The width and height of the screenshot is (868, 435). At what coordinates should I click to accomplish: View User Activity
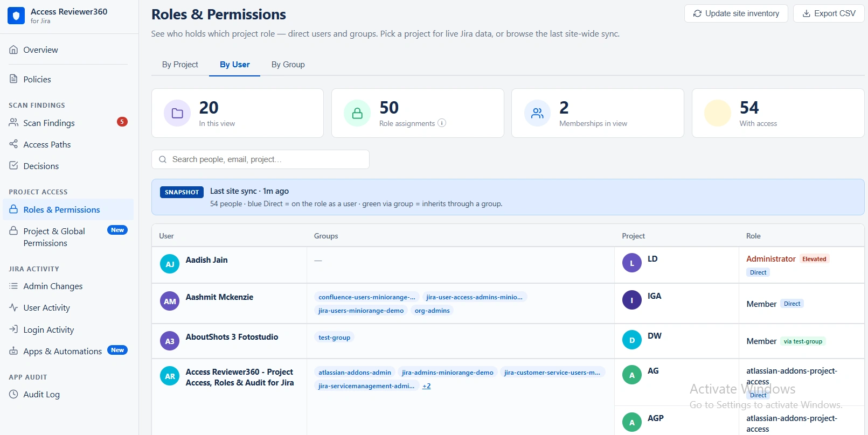click(x=68, y=307)
